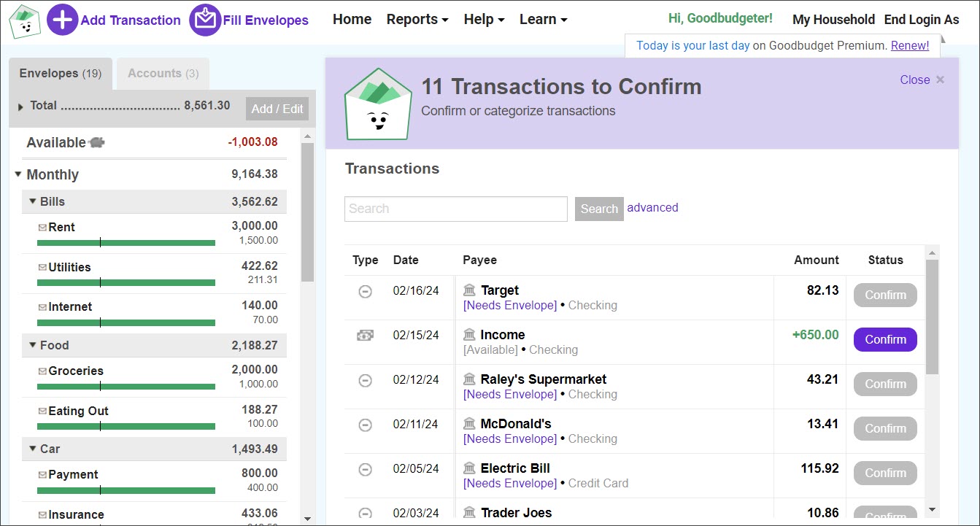This screenshot has height=526, width=980.
Task: Click the Goodbudget envelope logo at top left
Action: [25, 21]
